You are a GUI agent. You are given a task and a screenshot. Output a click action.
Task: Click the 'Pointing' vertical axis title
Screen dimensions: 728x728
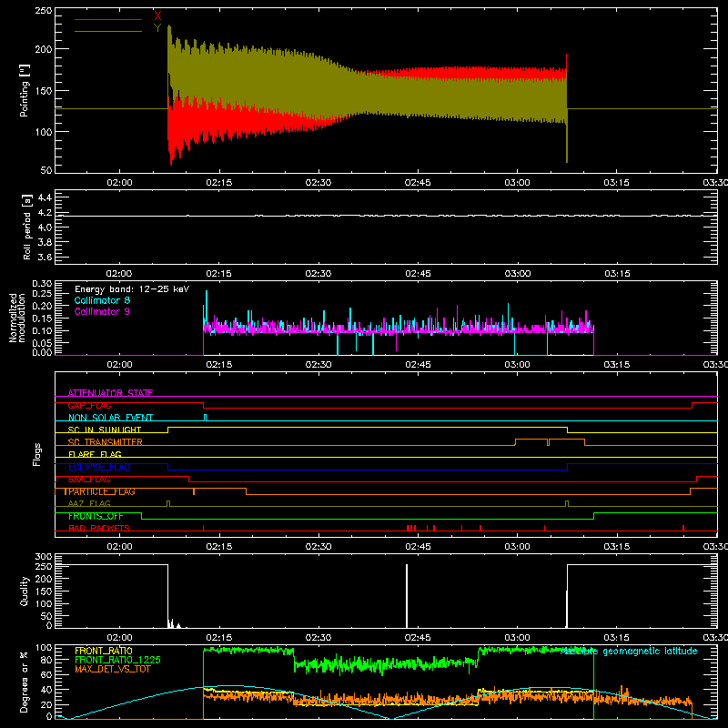point(25,90)
